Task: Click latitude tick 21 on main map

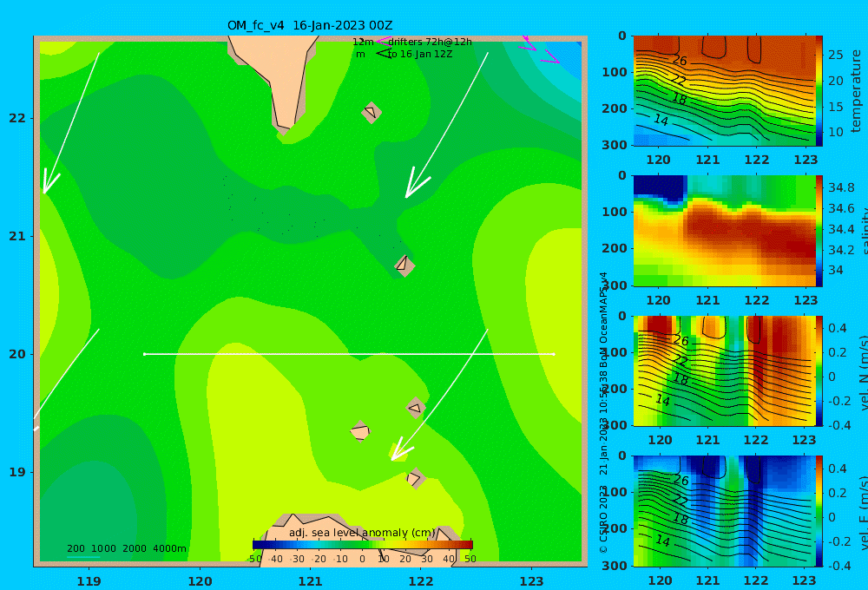Action: coord(17,236)
